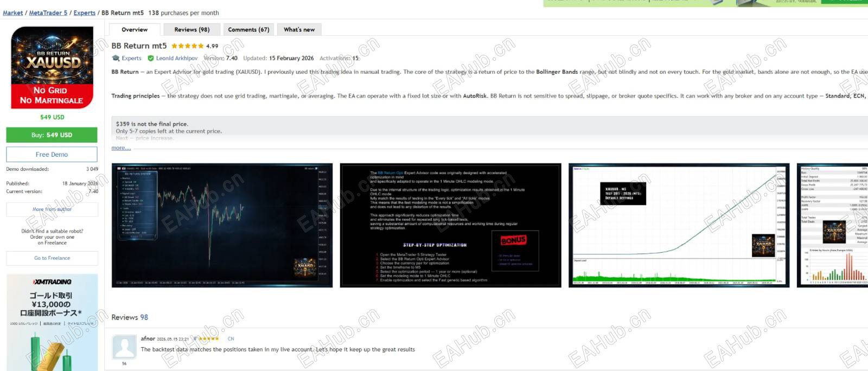This screenshot has height=371, width=868.
Task: Open reviewer afnor's profile name
Action: (x=148, y=338)
